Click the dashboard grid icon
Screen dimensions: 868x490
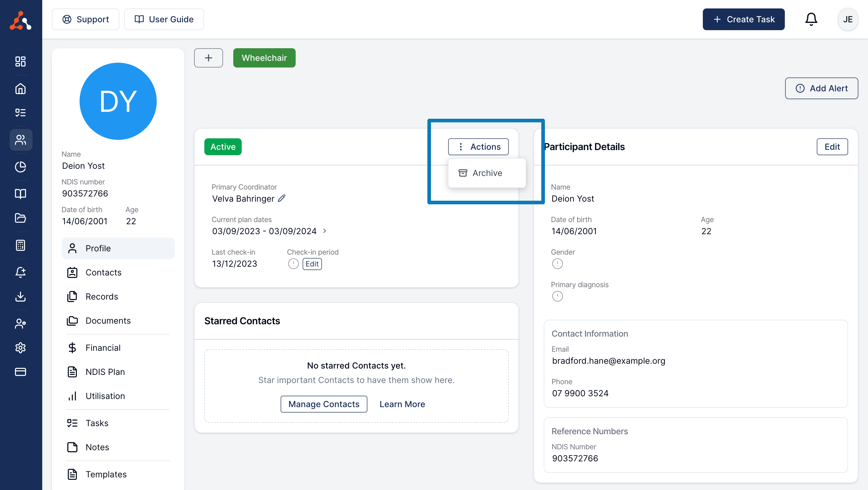[20, 61]
